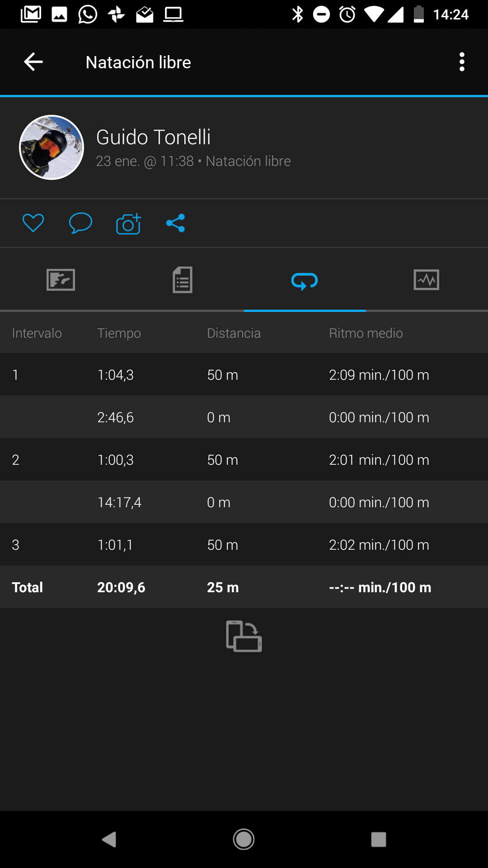Tap Android recent apps square button
The image size is (488, 868).
point(379,840)
